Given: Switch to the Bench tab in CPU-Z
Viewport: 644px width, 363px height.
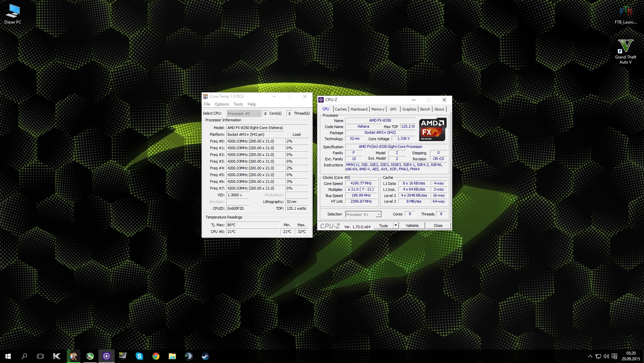Looking at the screenshot, I should 425,109.
